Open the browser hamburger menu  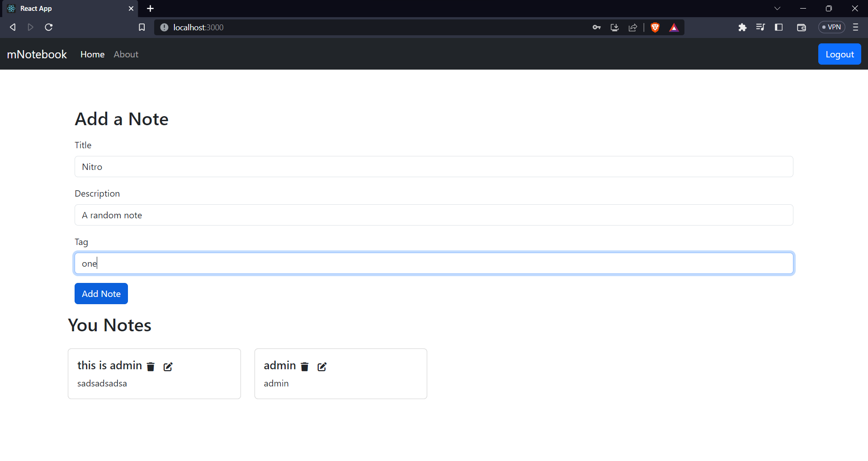(x=856, y=27)
